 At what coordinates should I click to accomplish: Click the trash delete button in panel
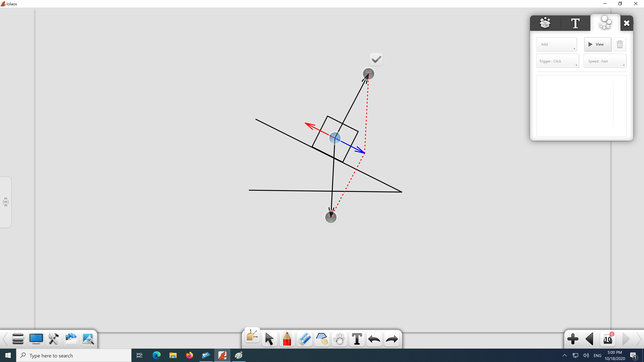coord(620,44)
